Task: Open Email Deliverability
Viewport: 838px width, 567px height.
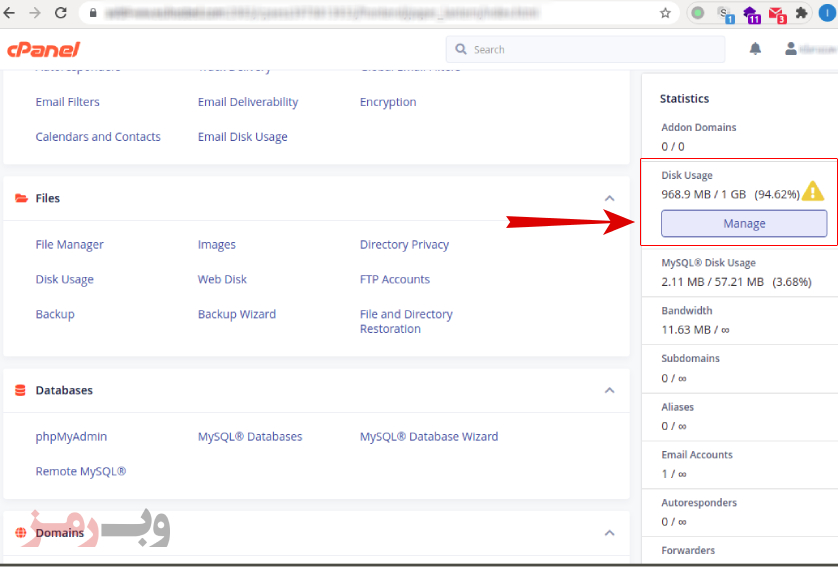Action: (248, 102)
